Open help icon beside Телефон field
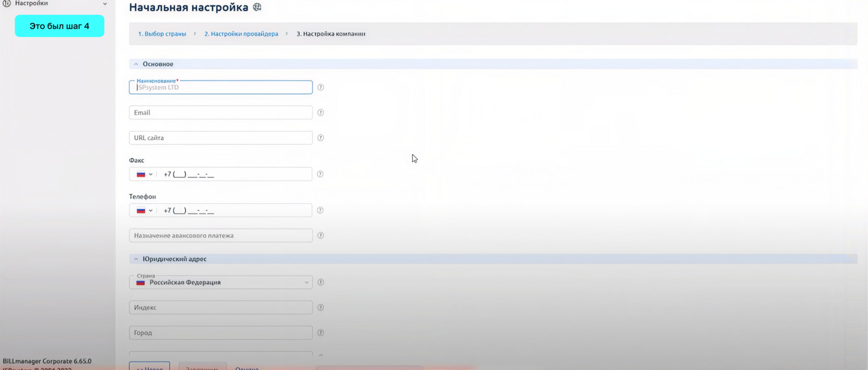The width and height of the screenshot is (868, 370). [x=320, y=210]
